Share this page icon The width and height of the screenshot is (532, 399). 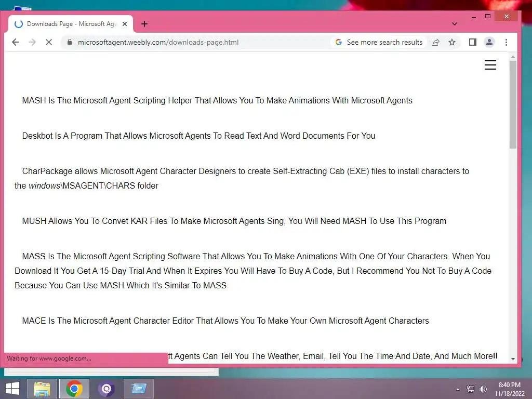point(435,42)
